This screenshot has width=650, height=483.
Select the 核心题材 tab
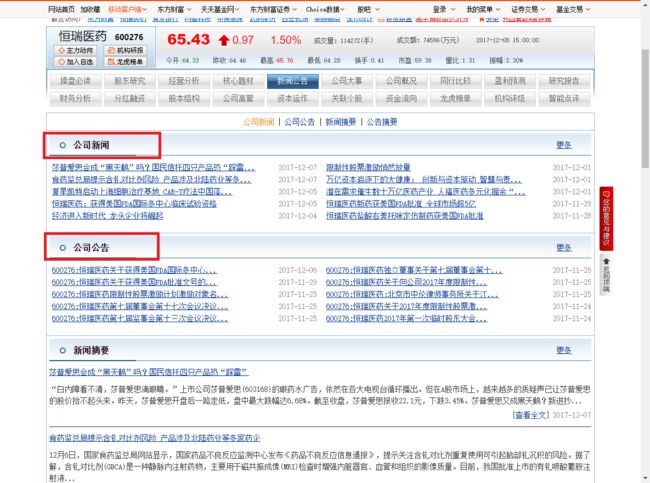coord(238,81)
